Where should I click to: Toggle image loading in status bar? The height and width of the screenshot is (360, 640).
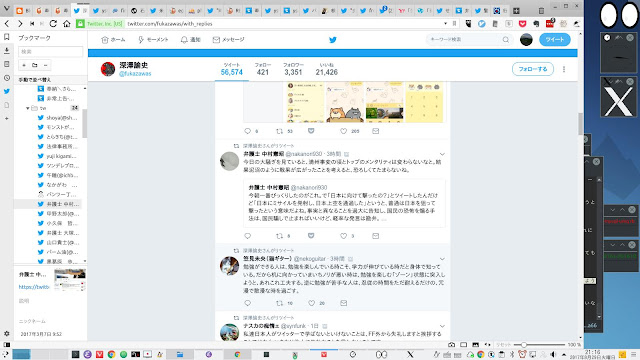point(476,345)
